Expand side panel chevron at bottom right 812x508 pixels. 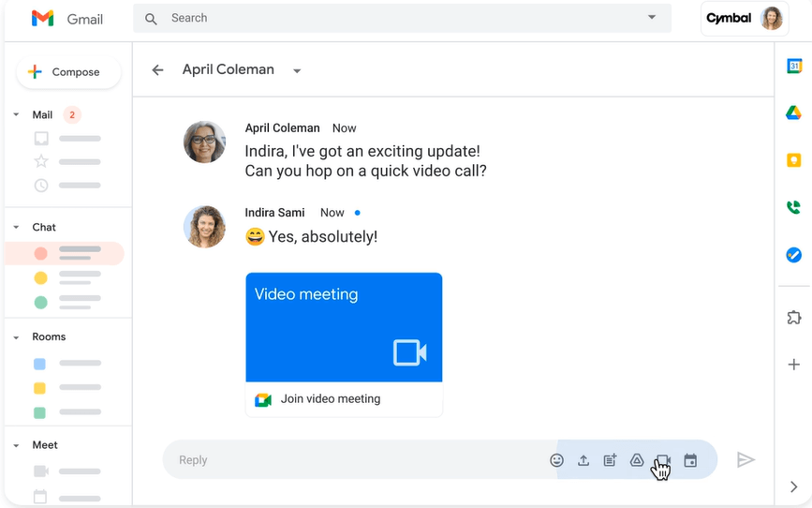[x=794, y=486]
